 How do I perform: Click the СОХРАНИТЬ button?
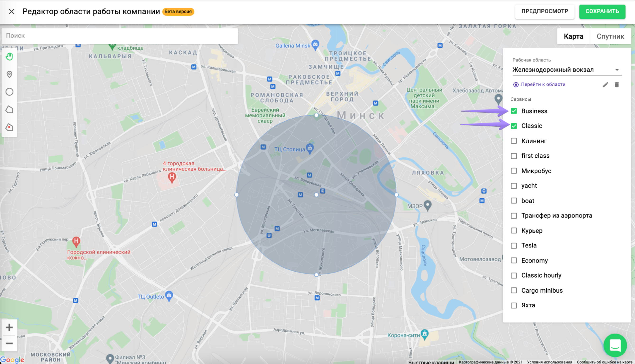[x=602, y=12]
